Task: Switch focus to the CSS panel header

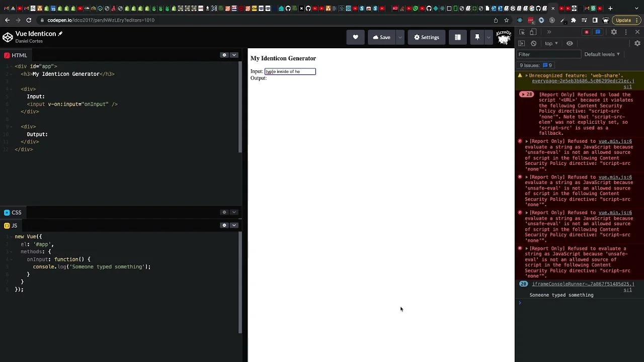Action: (x=17, y=212)
